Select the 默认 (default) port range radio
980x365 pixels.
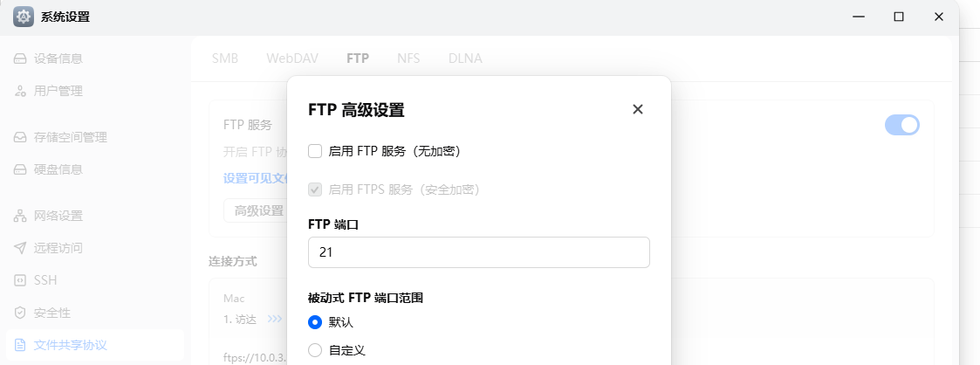tap(316, 322)
